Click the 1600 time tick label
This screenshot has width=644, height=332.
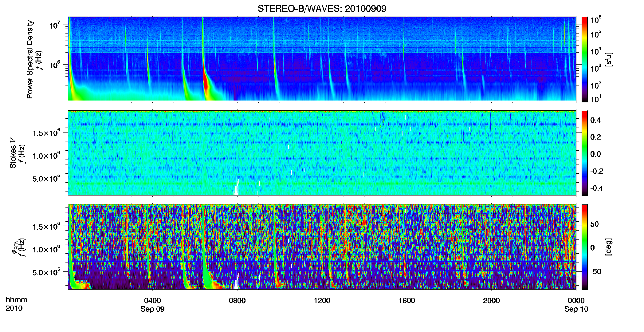tap(407, 300)
